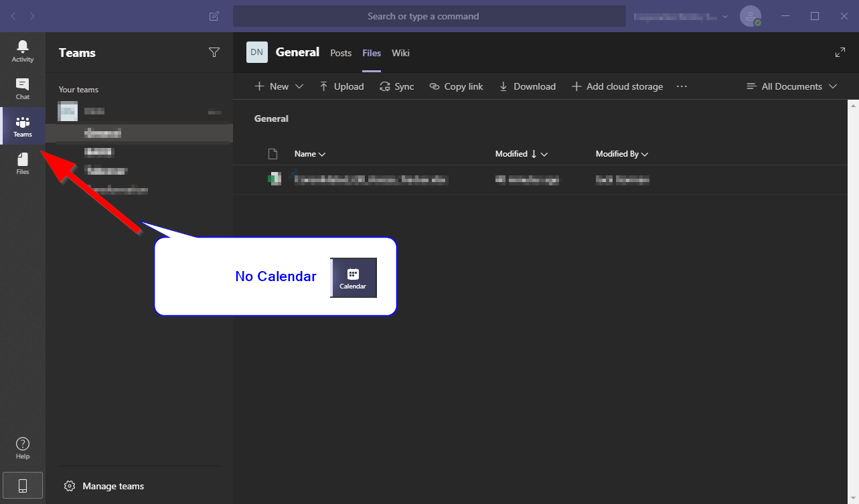Switch to the Wiki tab
Screen dimensions: 859x504
(x=400, y=53)
